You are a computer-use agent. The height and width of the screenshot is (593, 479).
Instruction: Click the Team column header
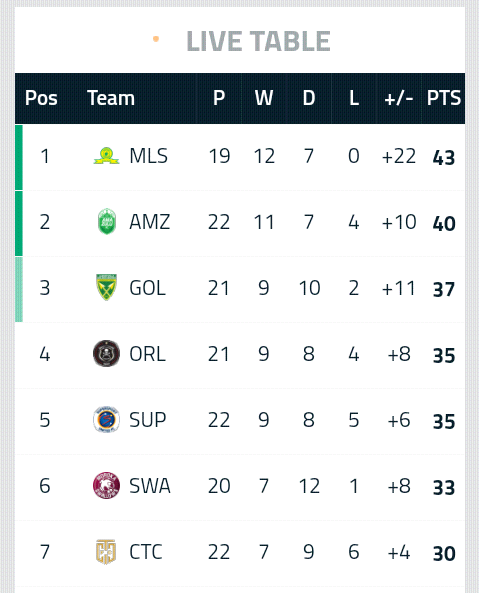click(111, 98)
